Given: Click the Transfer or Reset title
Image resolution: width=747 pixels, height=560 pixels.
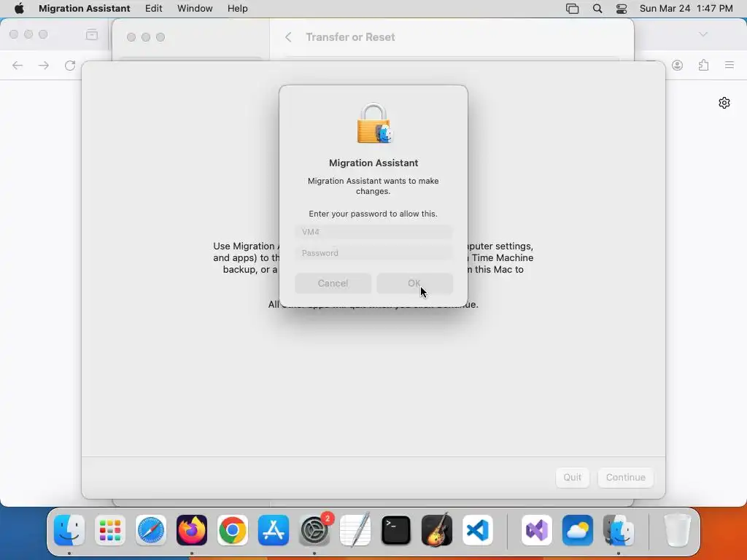Looking at the screenshot, I should (350, 37).
